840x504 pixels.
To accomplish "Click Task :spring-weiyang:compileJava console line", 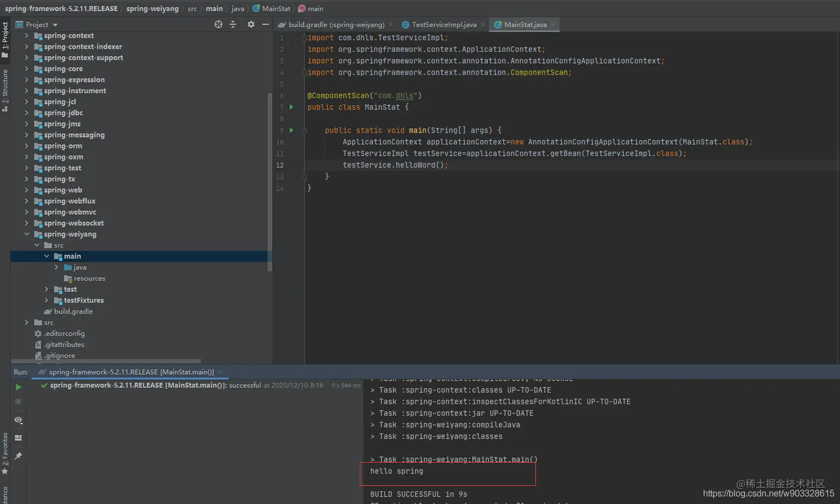I will coord(445,425).
